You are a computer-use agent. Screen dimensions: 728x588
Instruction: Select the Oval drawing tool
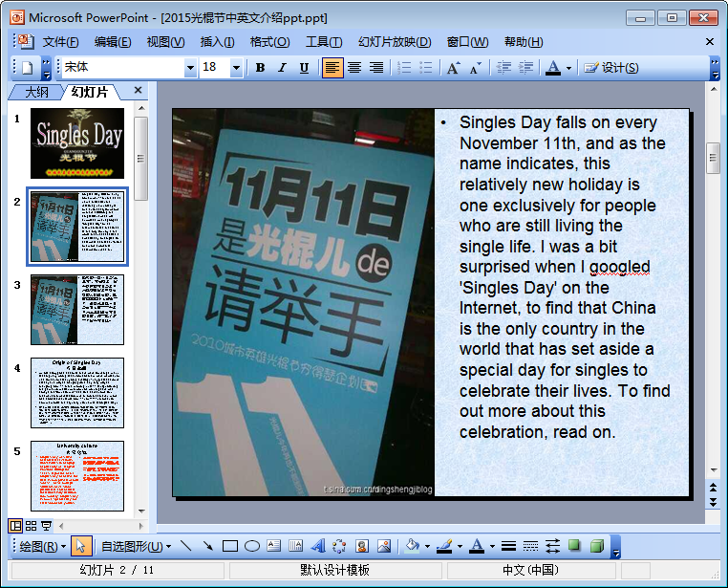point(252,546)
